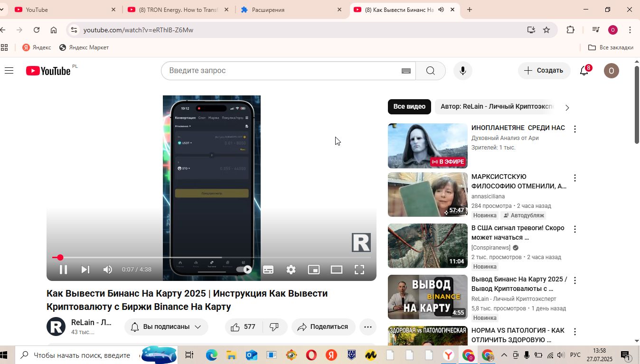Open Chrome apps grid in bookmarks bar

pos(4,47)
